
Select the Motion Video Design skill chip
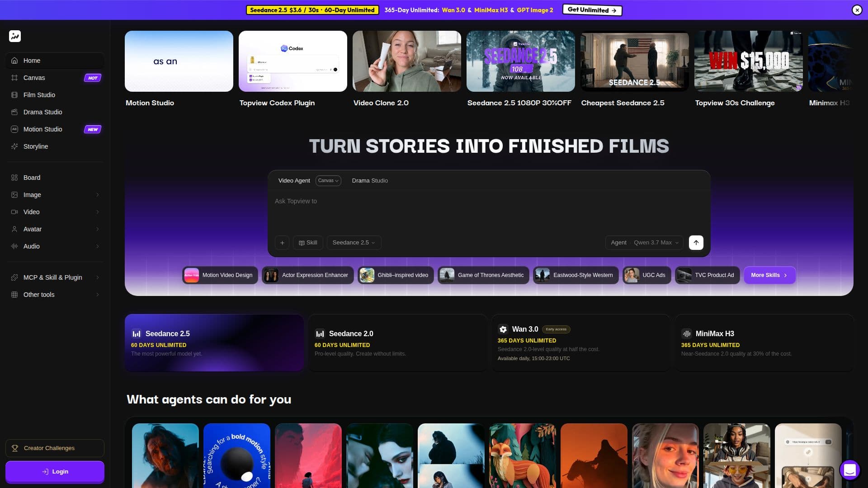coord(220,275)
